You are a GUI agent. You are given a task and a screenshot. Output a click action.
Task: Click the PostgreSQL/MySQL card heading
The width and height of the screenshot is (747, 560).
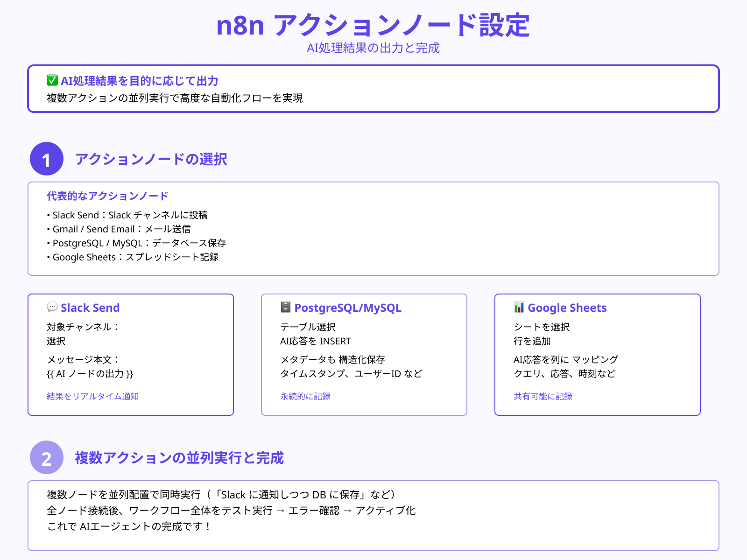coord(348,308)
